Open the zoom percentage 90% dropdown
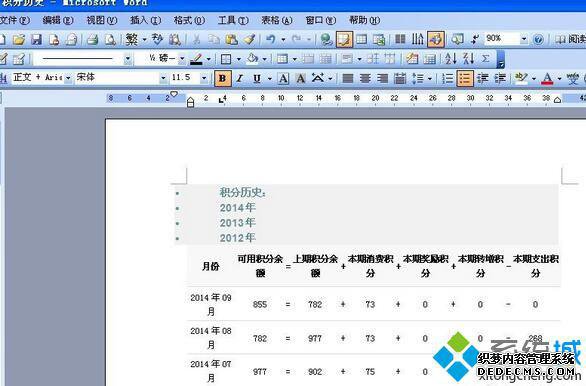Screen dimensions: 586x386 point(524,39)
